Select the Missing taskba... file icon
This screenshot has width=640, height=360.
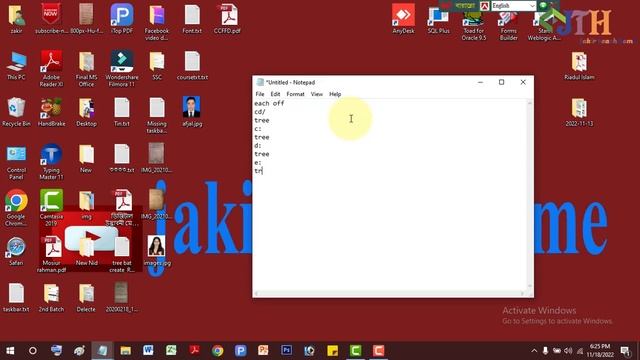point(157,116)
